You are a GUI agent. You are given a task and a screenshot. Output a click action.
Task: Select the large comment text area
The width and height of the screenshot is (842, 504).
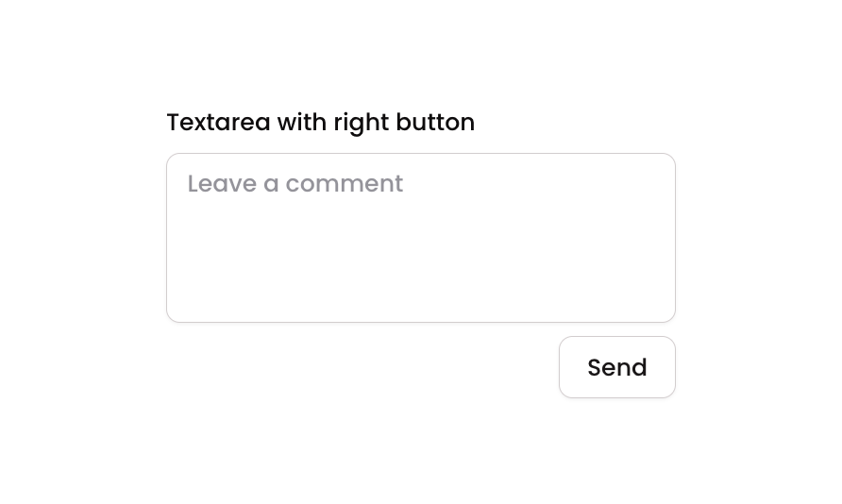pos(420,238)
